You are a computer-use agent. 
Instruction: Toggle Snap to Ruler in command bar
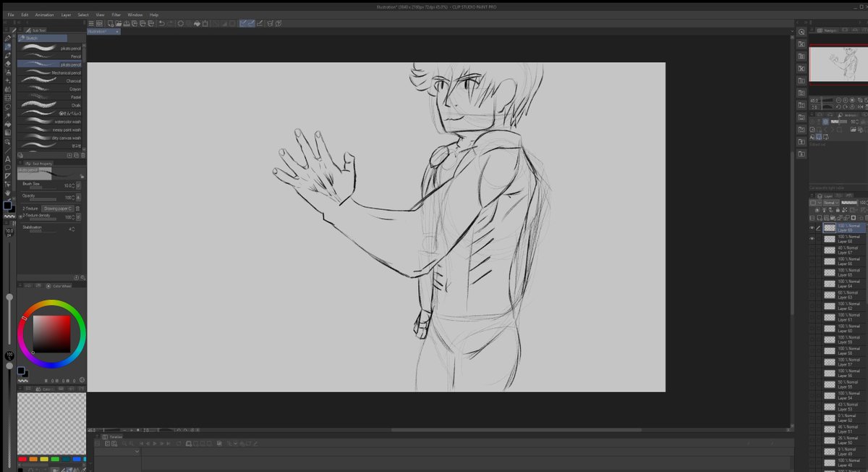244,23
